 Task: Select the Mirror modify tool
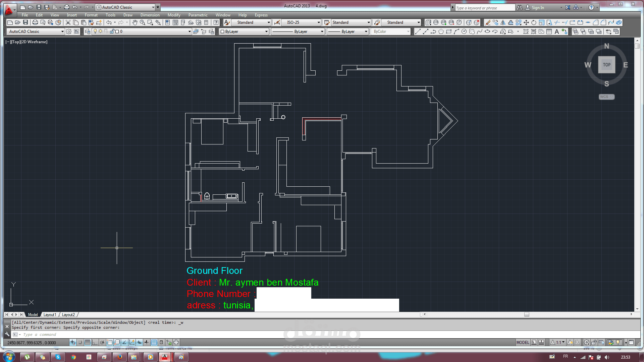tap(503, 22)
